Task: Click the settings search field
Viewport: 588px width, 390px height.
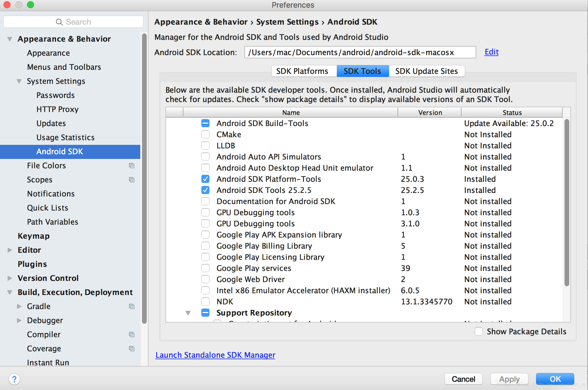Action: pos(73,22)
